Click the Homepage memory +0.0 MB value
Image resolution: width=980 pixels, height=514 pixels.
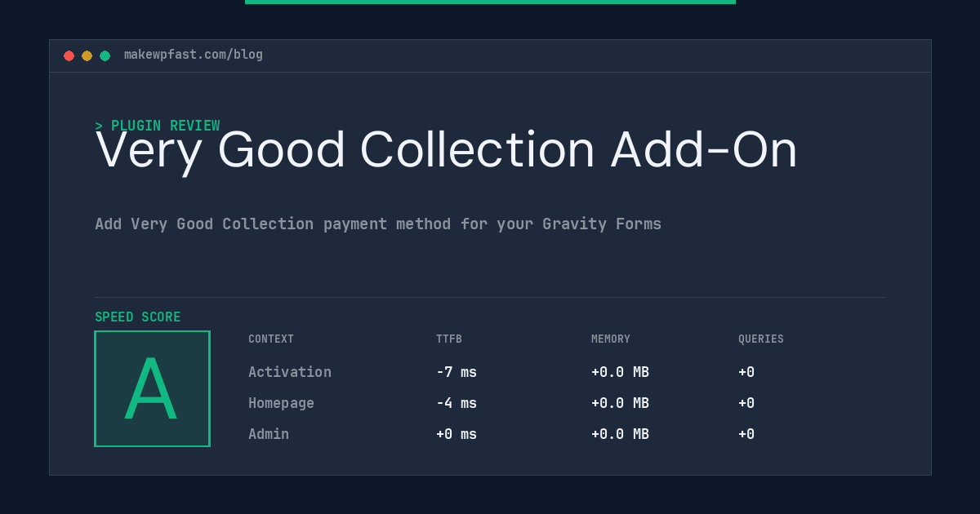click(620, 403)
